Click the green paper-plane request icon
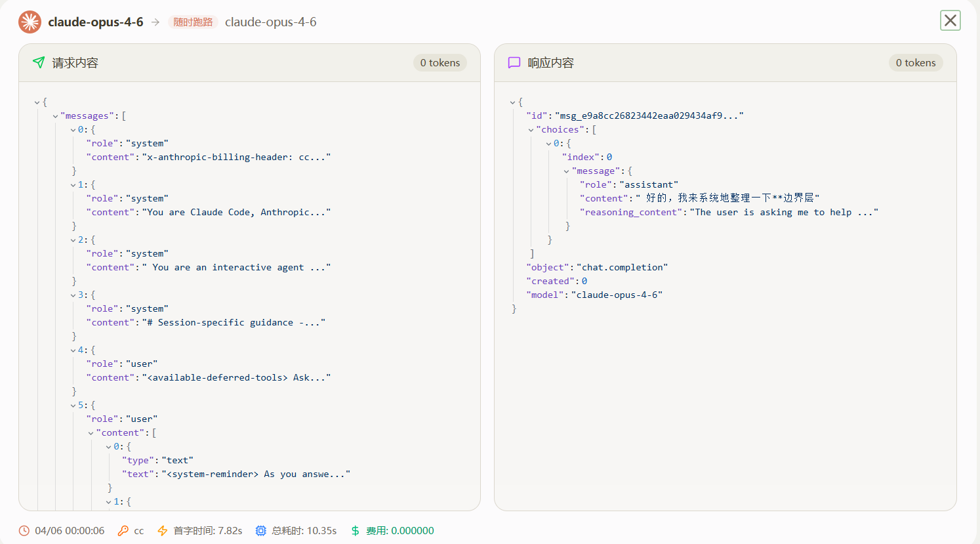 point(39,62)
